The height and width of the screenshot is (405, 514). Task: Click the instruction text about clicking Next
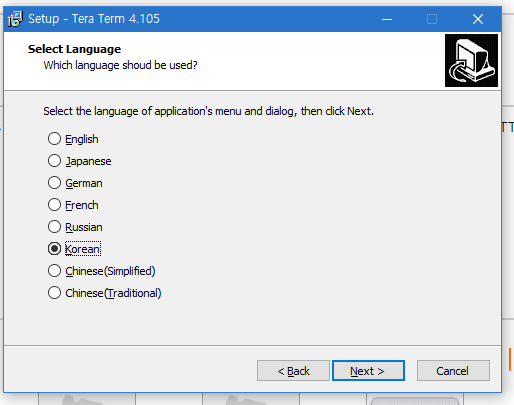click(209, 111)
